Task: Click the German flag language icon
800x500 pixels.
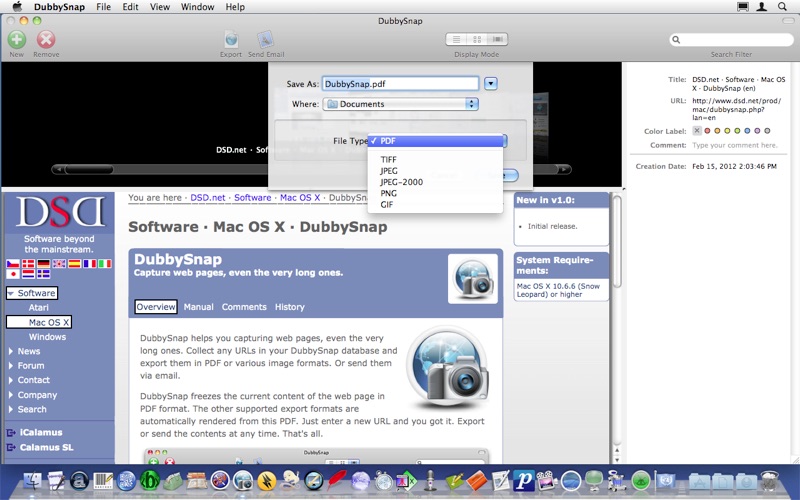Action: [x=43, y=264]
